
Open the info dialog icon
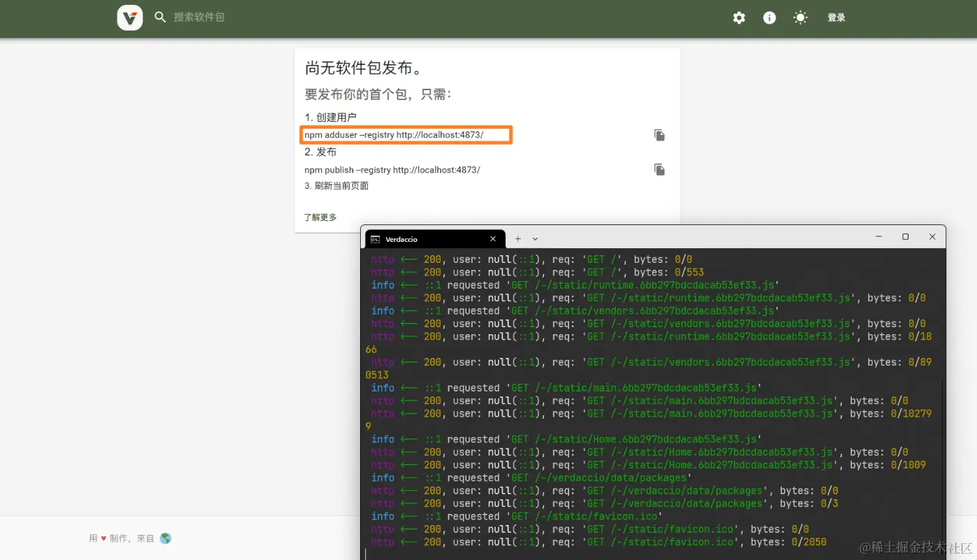click(769, 18)
